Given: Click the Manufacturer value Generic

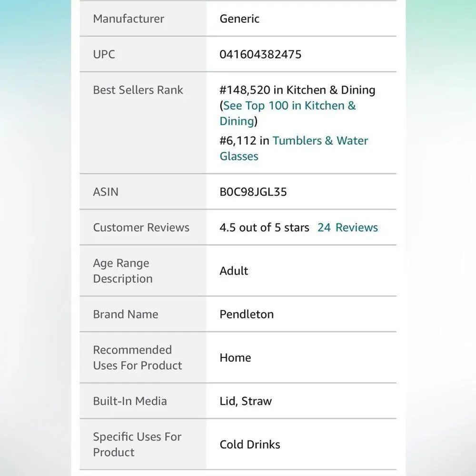Looking at the screenshot, I should pyautogui.click(x=239, y=19).
